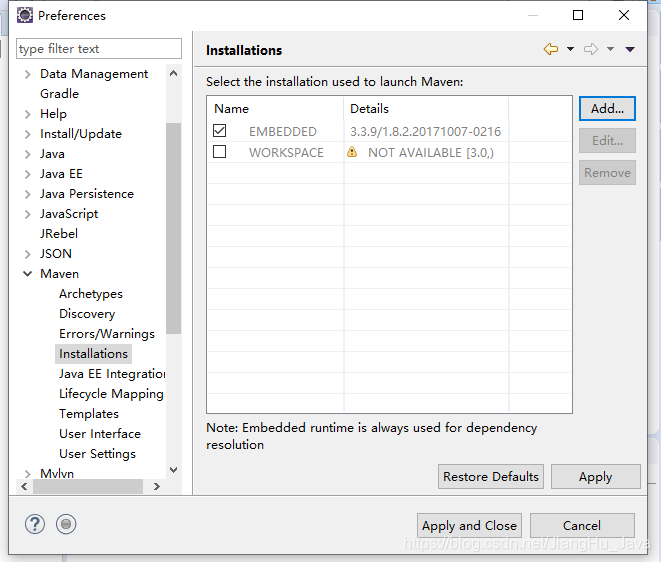Click the warning icon in WORKSPACE row
This screenshot has width=661, height=562.
point(352,152)
